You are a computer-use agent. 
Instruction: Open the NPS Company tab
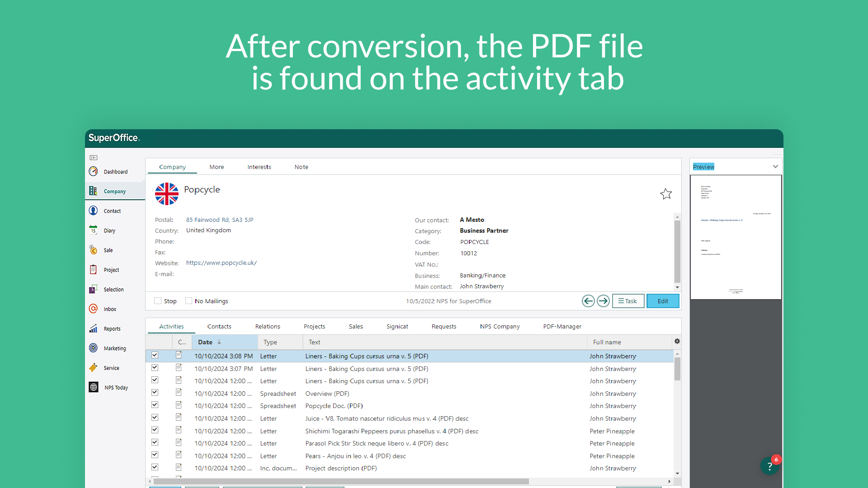coord(500,326)
